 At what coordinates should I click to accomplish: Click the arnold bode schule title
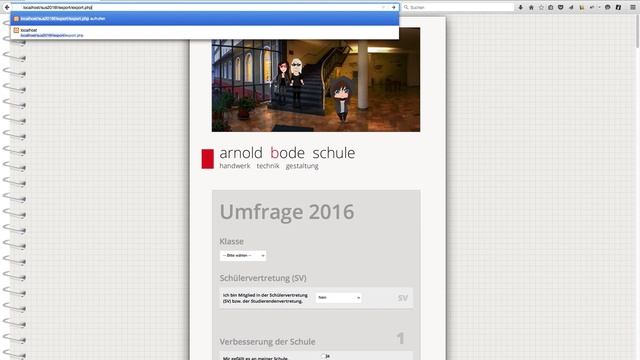287,153
